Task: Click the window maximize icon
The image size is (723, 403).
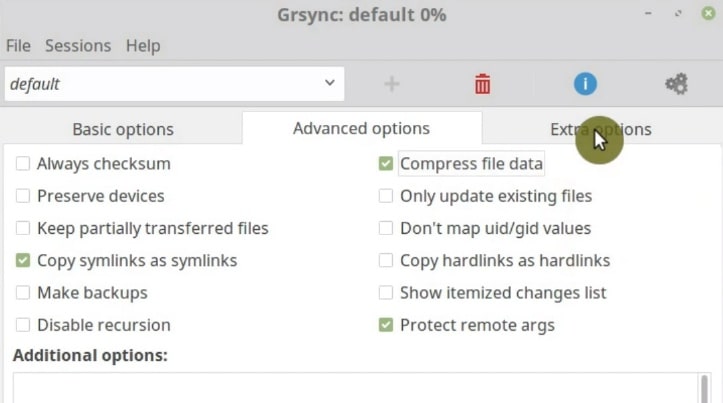Action: (678, 13)
